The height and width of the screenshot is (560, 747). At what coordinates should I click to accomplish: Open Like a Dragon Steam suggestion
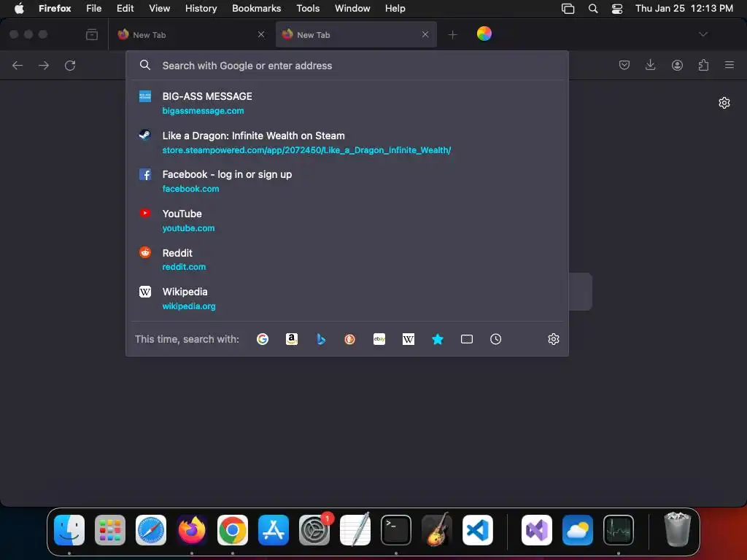click(347, 142)
